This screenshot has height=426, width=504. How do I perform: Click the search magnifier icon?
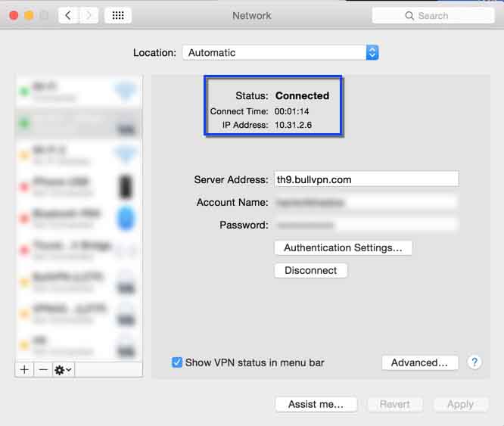(x=409, y=15)
